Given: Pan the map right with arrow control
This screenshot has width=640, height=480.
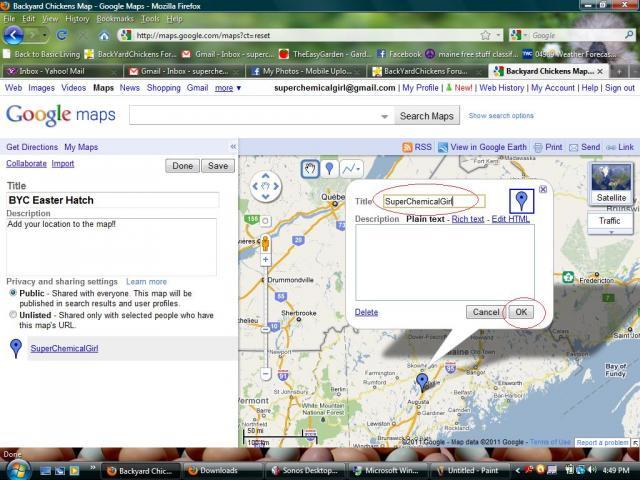Looking at the screenshot, I should point(276,186).
